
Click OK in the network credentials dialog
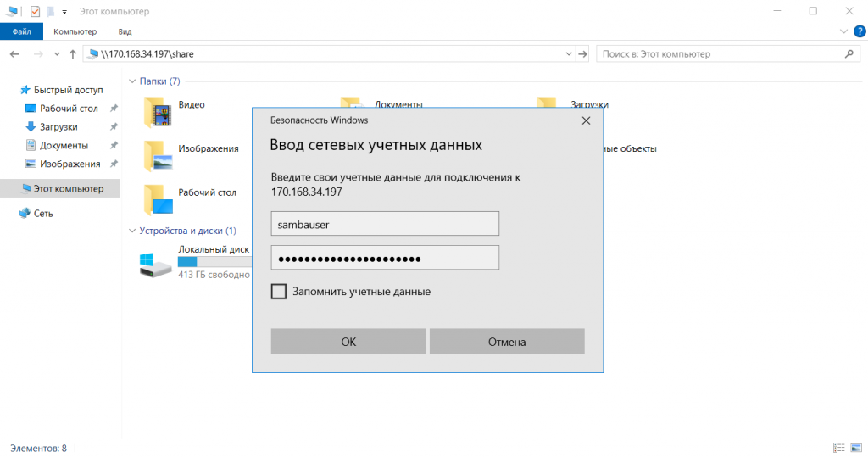tap(348, 341)
